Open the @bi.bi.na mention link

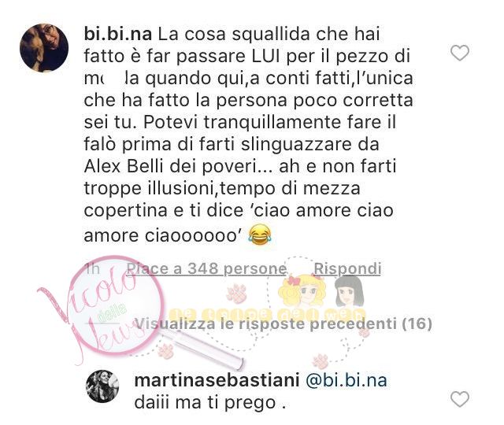coord(346,381)
